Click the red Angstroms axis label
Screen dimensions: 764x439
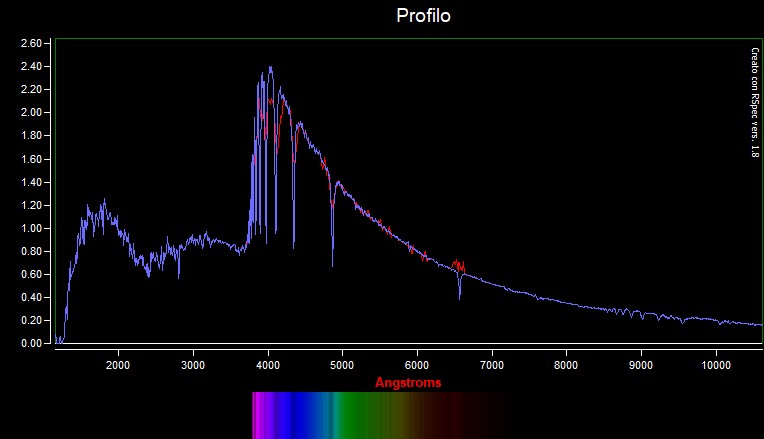(x=408, y=383)
